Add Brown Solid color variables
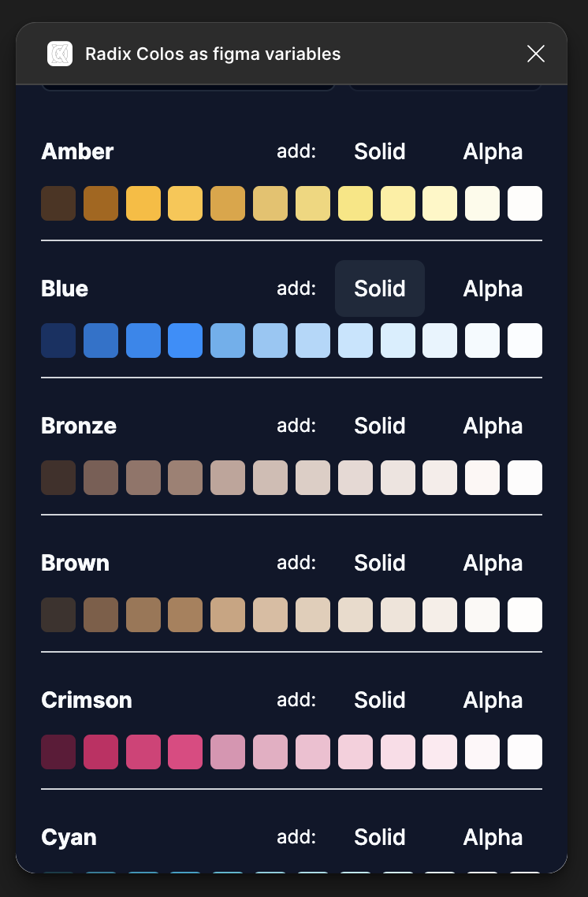The width and height of the screenshot is (588, 897). 380,563
